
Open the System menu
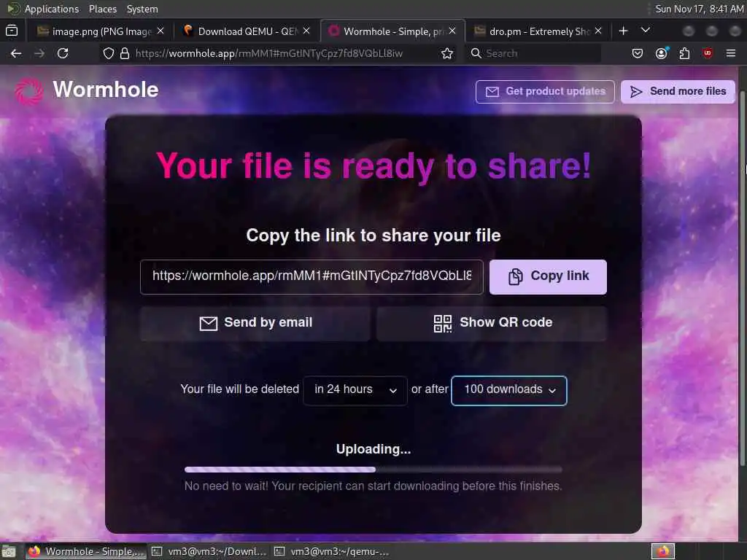pyautogui.click(x=142, y=9)
